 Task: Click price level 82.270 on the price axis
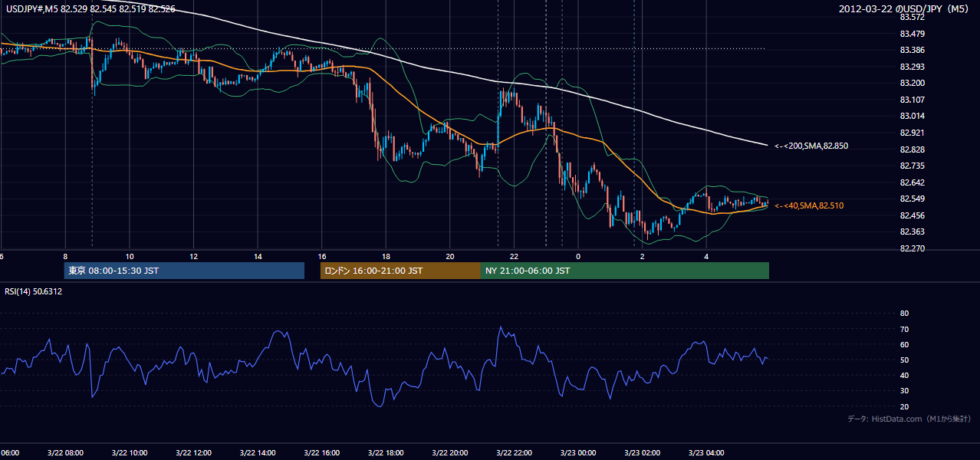pos(912,248)
